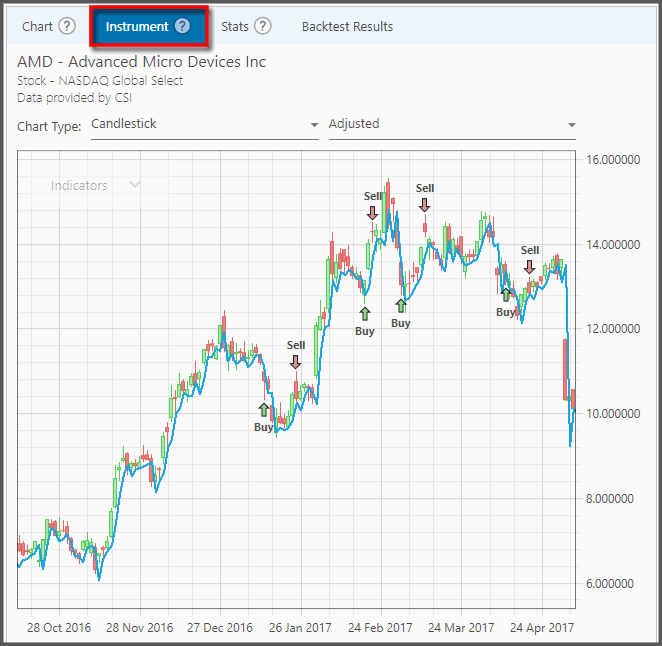
Task: Click the Sell arrow above the late January candles
Action: 296,362
